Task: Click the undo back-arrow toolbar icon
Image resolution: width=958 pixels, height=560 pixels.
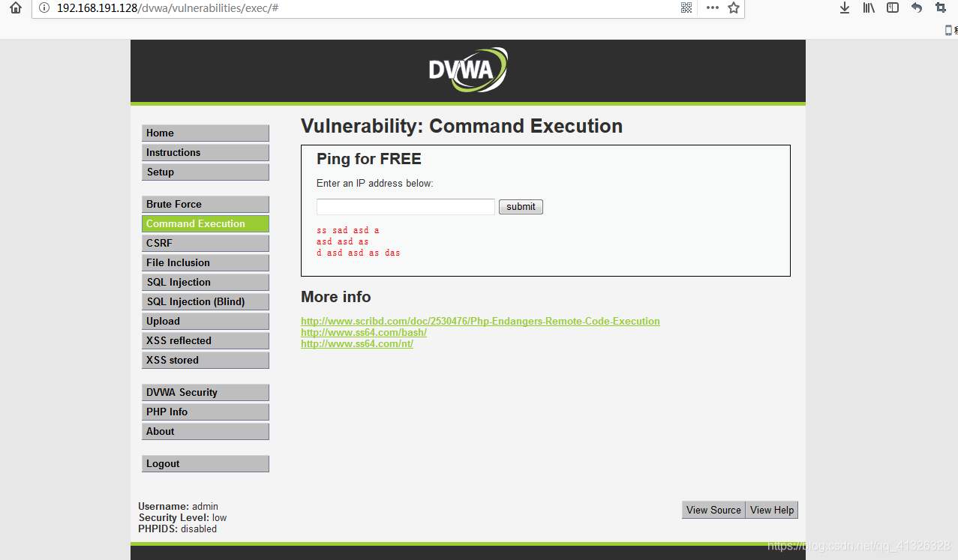Action: pyautogui.click(x=917, y=7)
